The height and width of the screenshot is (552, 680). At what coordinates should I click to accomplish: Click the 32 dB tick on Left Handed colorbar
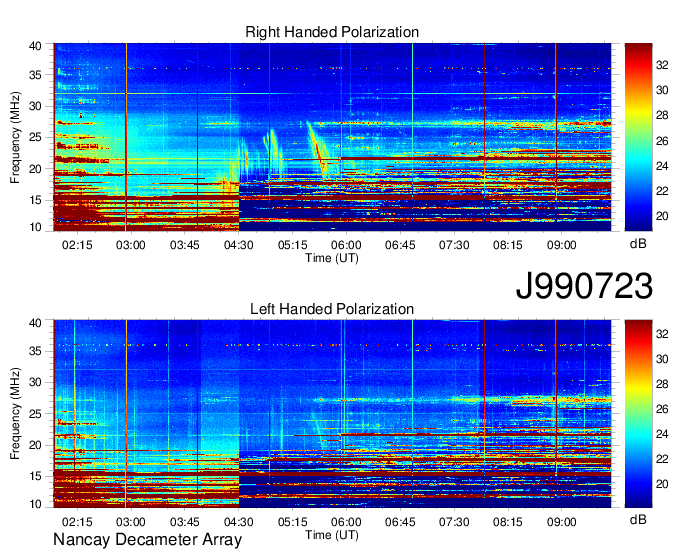662,334
